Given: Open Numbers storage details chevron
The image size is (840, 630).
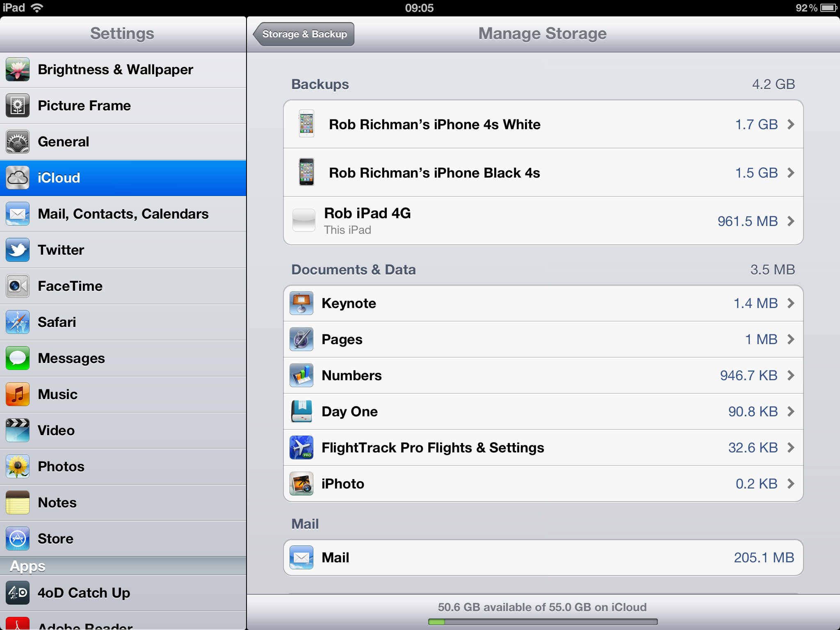Looking at the screenshot, I should tap(791, 375).
